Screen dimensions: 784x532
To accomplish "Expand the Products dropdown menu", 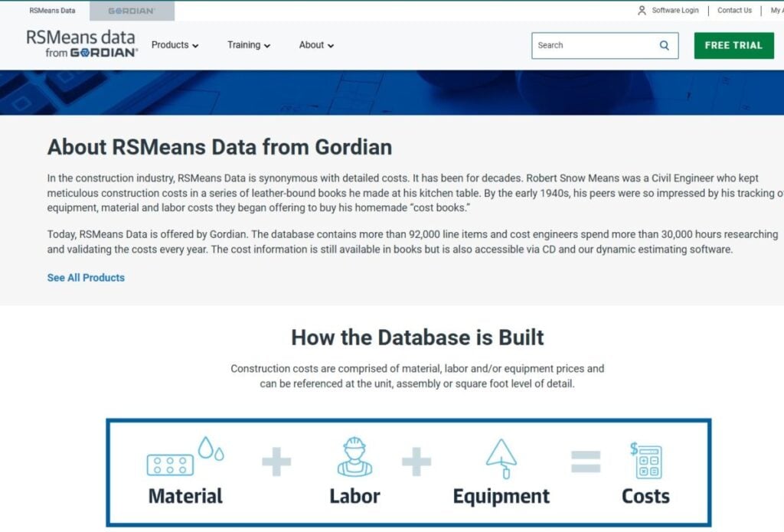I will point(175,45).
